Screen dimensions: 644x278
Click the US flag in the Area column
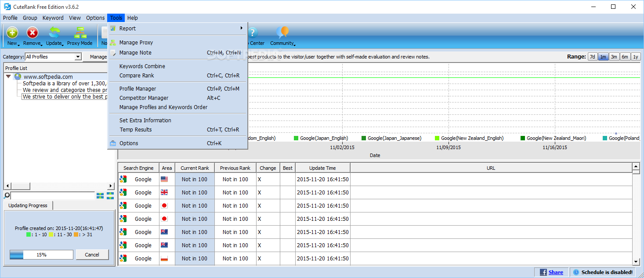(164, 179)
